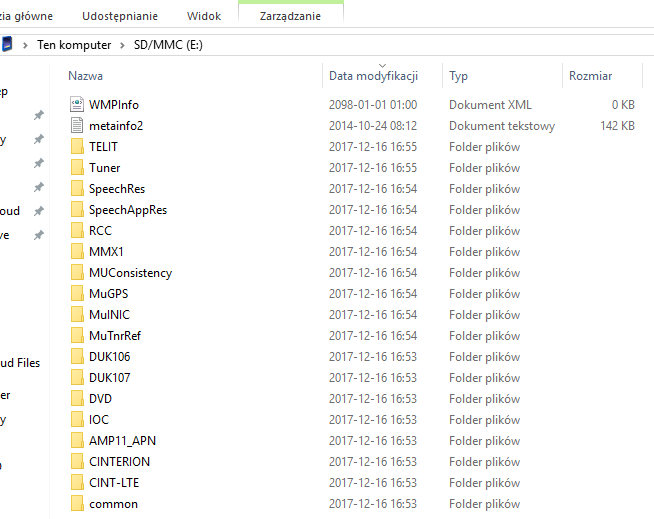Switch to the Widok ribbon tab
Screen dimensions: 654x519
click(205, 16)
